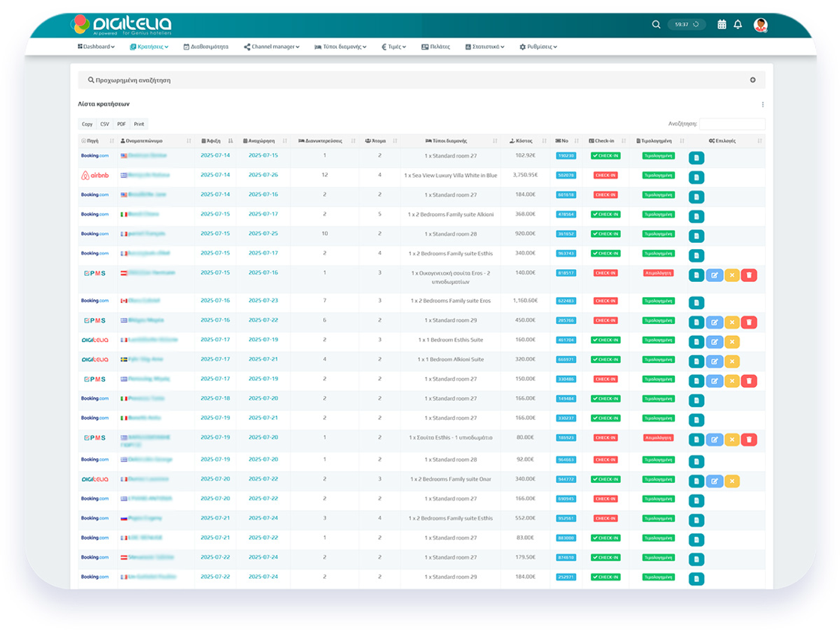Expand the Τιμές menu
Screen dimensions: 840x636
tap(394, 47)
